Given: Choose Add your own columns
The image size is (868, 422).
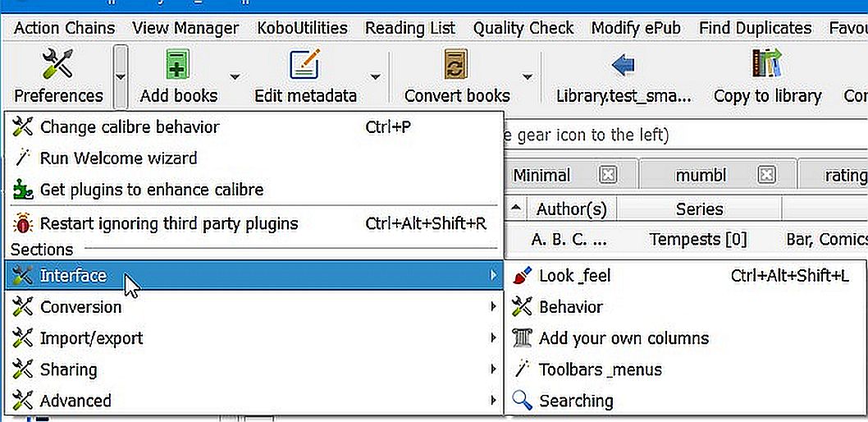Looking at the screenshot, I should (x=687, y=337).
